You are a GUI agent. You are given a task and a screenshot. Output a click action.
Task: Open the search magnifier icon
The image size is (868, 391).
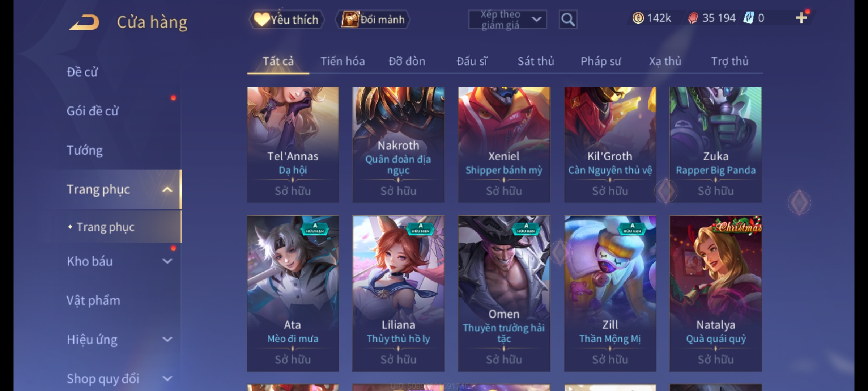coord(568,20)
